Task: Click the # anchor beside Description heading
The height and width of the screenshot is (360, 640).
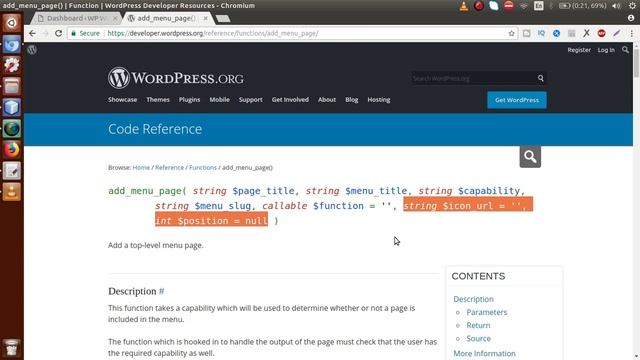Action: pos(162,291)
